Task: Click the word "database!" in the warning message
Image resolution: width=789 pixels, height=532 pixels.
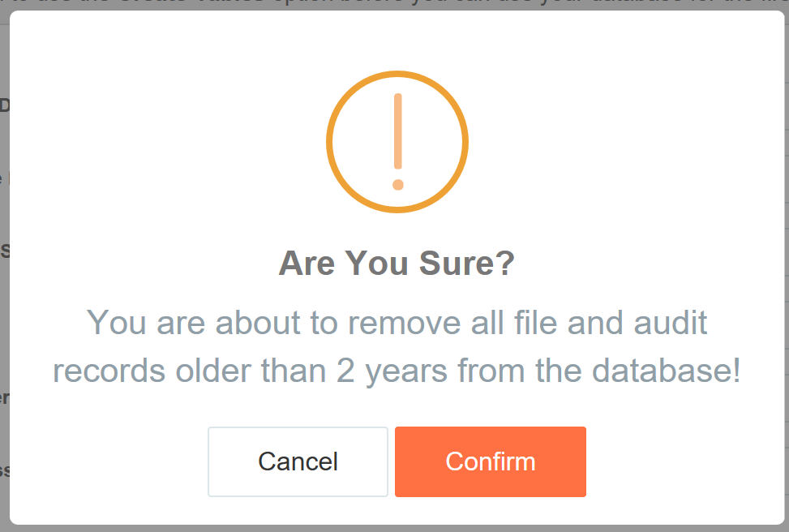Action: 667,370
